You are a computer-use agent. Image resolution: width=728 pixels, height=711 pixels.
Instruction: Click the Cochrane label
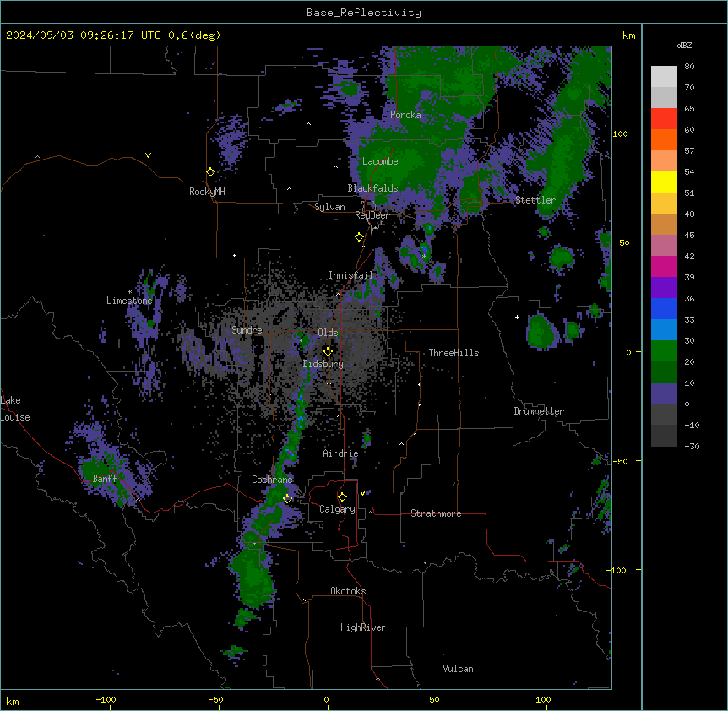pos(272,480)
